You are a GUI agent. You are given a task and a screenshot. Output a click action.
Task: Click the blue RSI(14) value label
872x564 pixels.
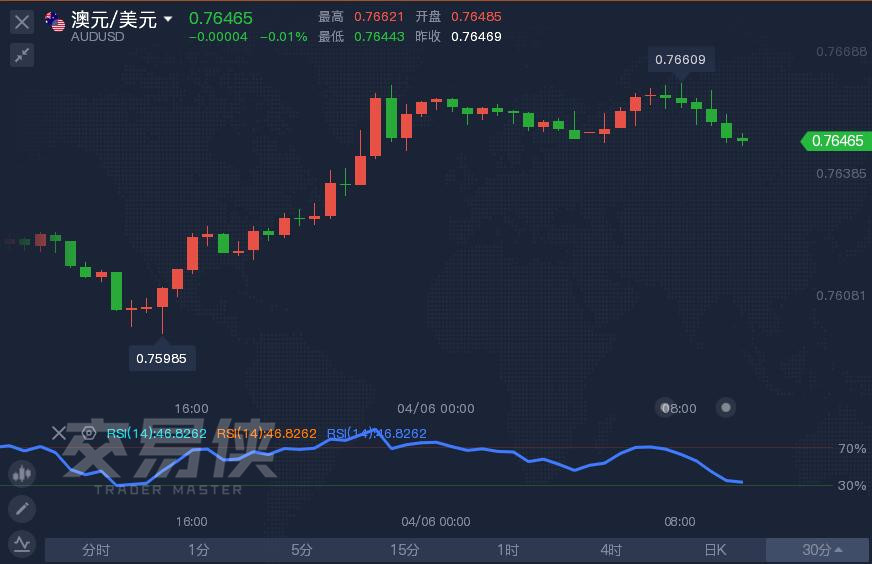click(x=376, y=433)
